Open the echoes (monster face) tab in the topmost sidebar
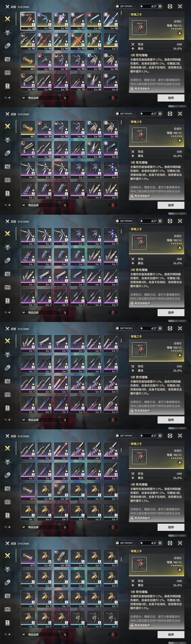 tap(7, 32)
